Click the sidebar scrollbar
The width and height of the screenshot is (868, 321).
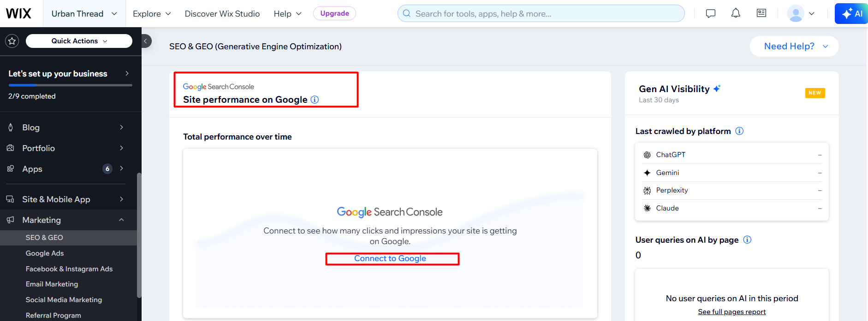tap(139, 235)
